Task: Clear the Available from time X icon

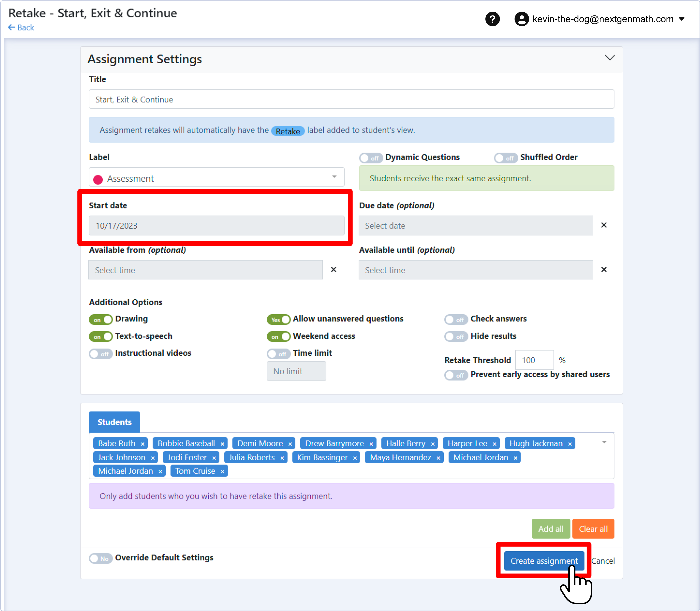Action: 333,270
